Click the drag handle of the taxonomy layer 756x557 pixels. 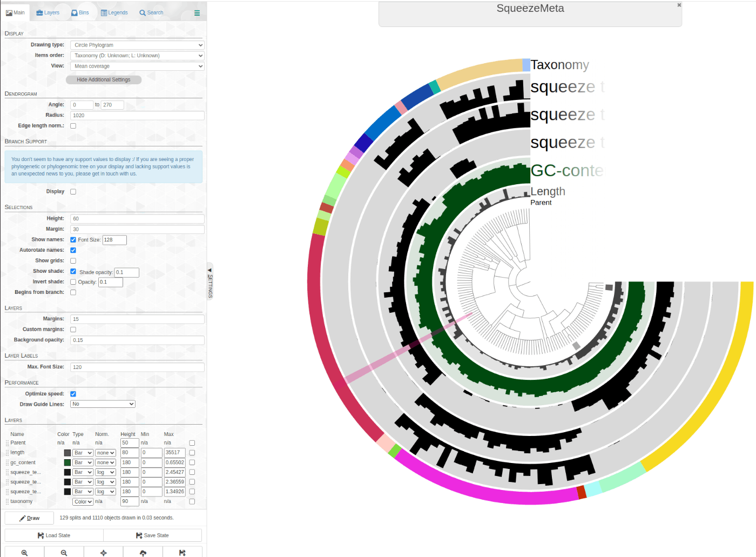[7, 501]
